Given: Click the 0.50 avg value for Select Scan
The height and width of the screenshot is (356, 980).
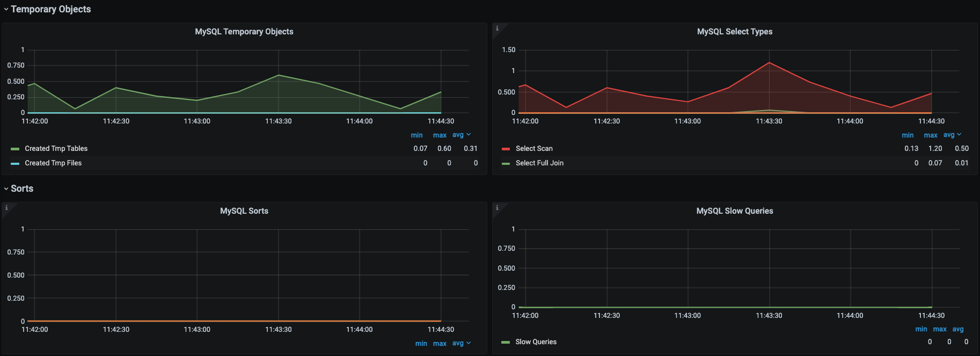Looking at the screenshot, I should pos(962,149).
